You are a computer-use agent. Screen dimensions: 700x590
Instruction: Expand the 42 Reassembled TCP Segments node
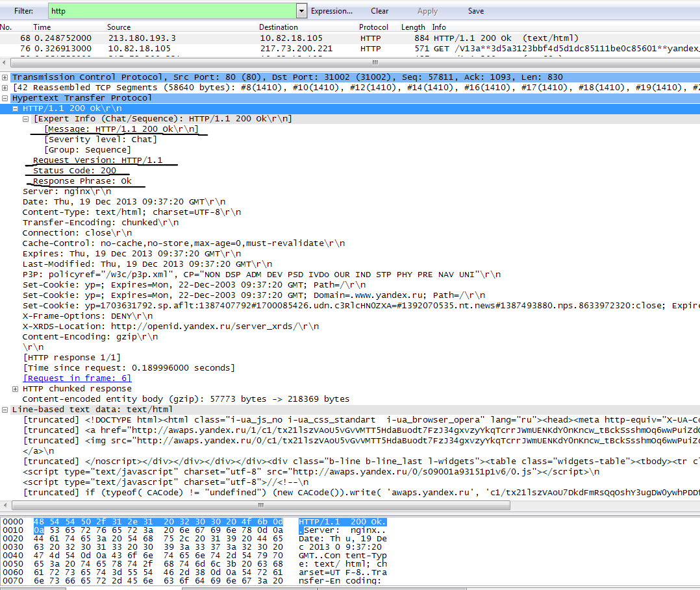coord(5,88)
